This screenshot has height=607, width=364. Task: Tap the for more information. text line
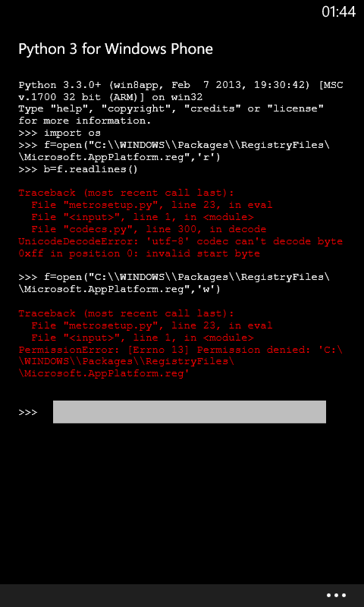85,121
